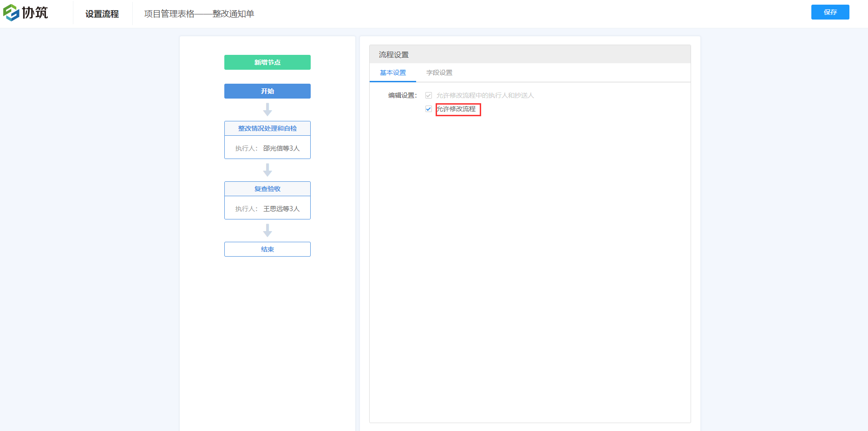The width and height of the screenshot is (868, 431).
Task: Click the 设置流程 page title
Action: click(102, 14)
